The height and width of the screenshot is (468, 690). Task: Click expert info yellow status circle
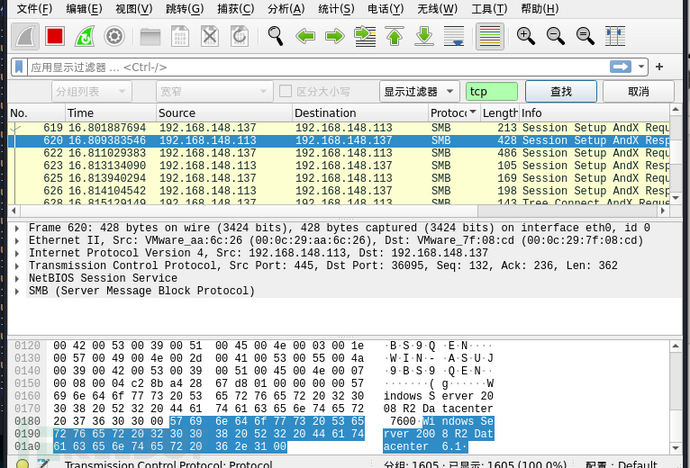pos(23,464)
